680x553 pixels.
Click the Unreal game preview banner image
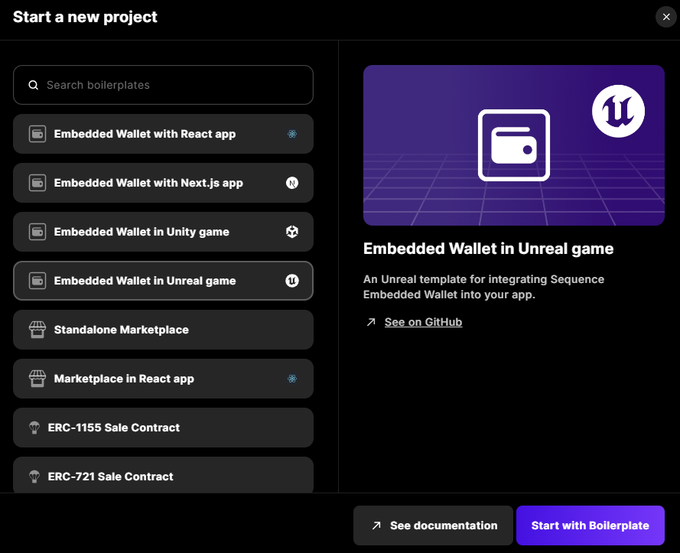(x=514, y=145)
